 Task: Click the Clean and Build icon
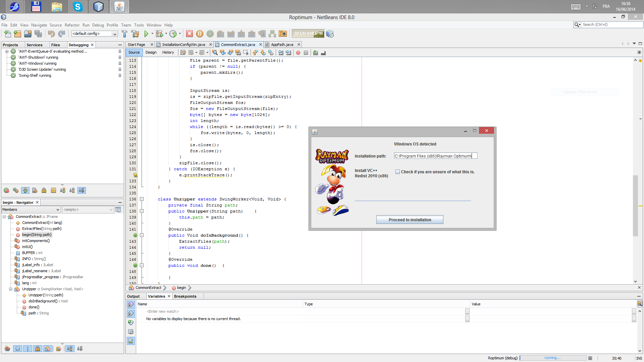[x=135, y=34]
